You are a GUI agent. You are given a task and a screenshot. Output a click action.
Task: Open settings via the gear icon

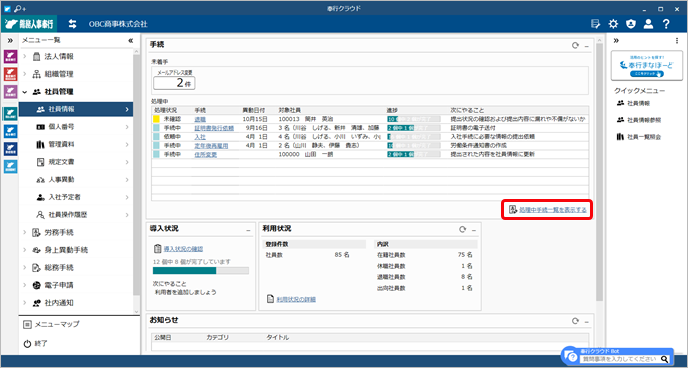pos(613,24)
